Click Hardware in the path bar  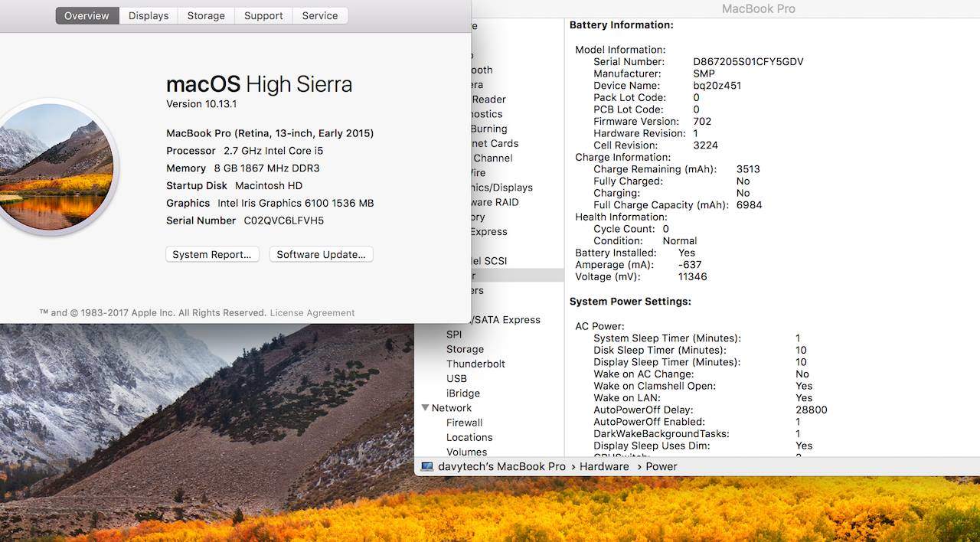pos(604,466)
